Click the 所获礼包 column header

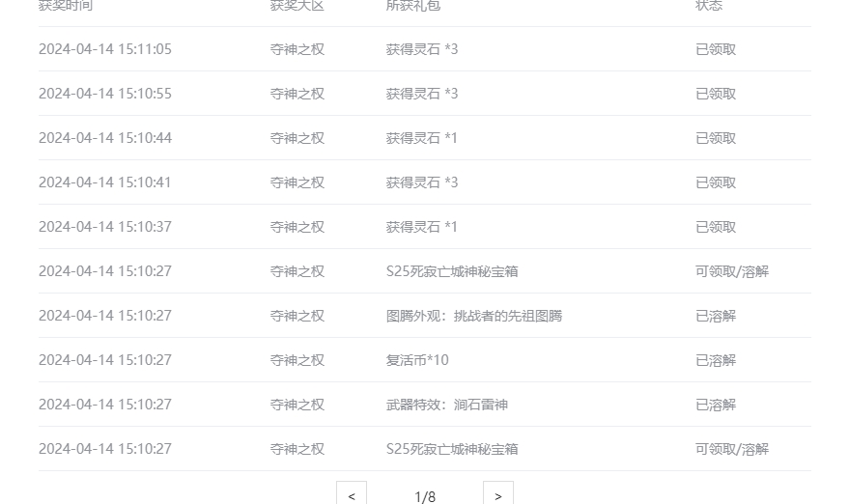[x=413, y=6]
